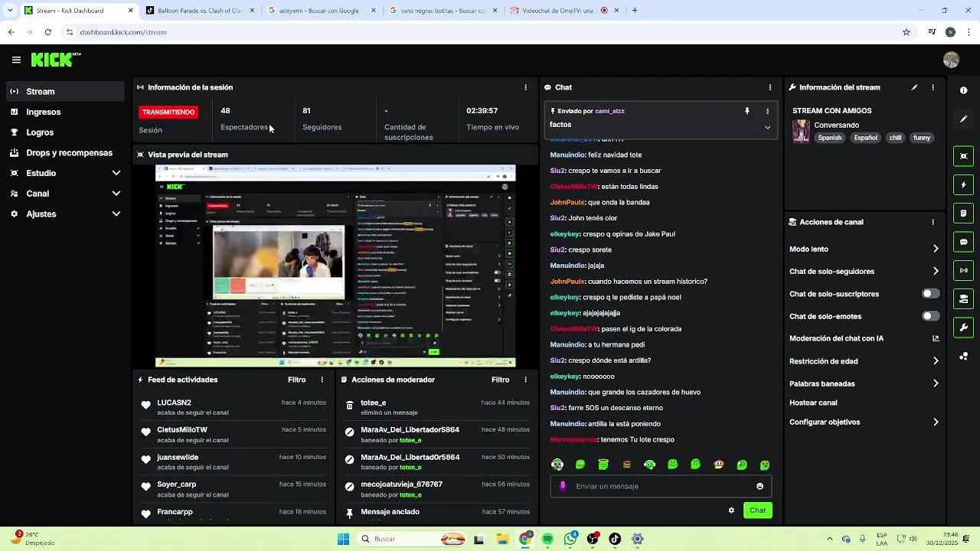Toggle the channel actions panel icon in sidebar

963,298
